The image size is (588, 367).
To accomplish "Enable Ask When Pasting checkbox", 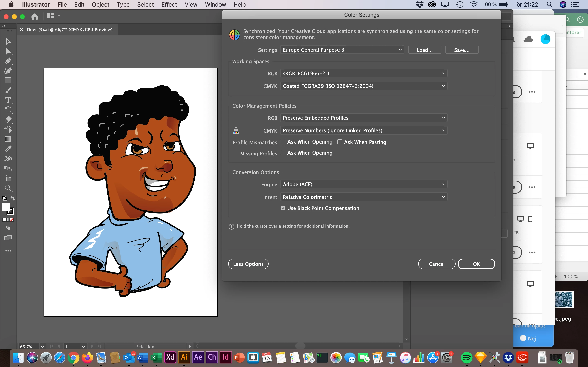I will (x=340, y=142).
